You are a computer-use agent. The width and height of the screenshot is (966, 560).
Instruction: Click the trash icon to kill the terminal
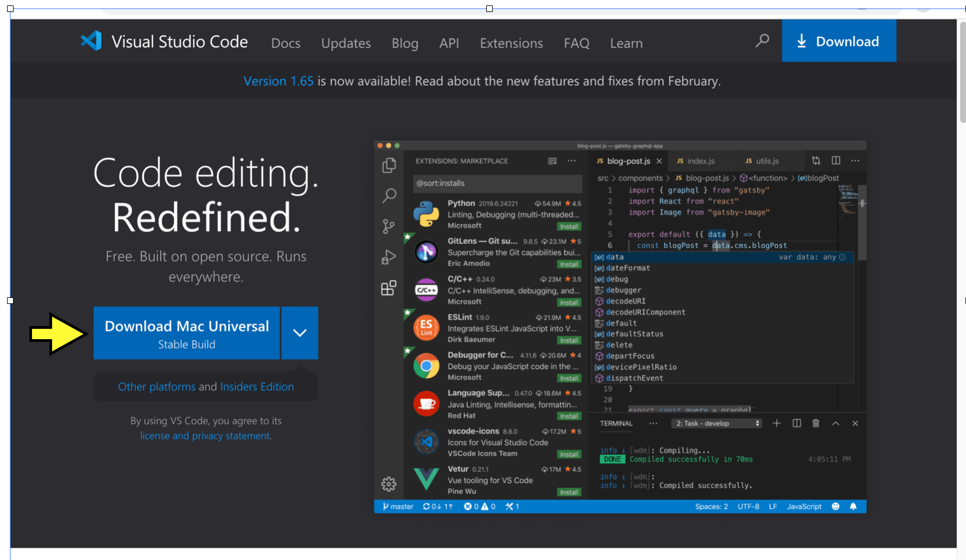(816, 423)
